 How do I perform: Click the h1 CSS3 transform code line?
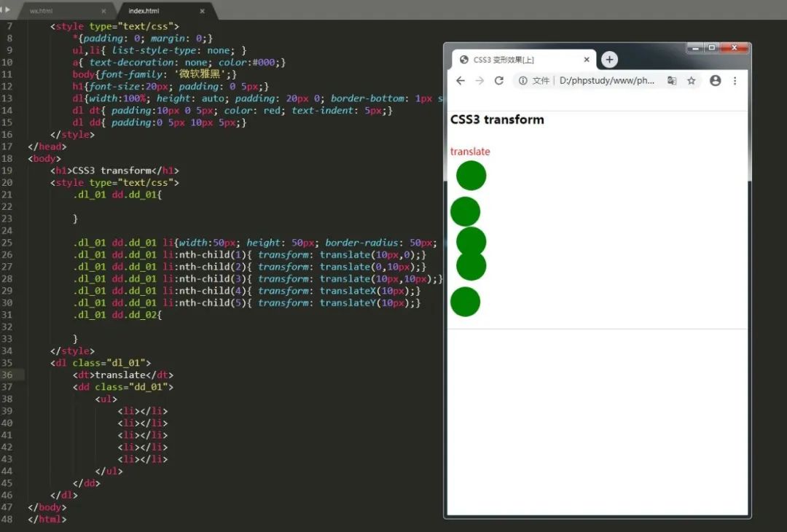114,171
